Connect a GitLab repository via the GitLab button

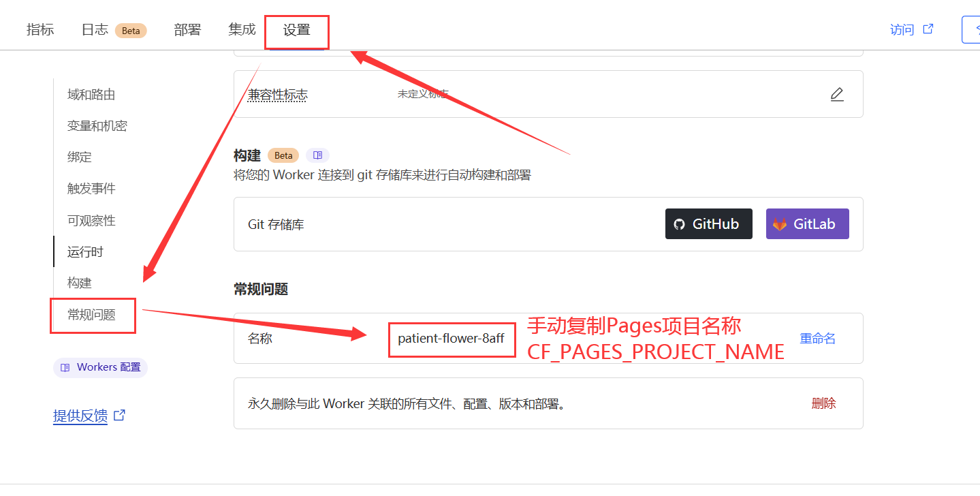pyautogui.click(x=807, y=223)
